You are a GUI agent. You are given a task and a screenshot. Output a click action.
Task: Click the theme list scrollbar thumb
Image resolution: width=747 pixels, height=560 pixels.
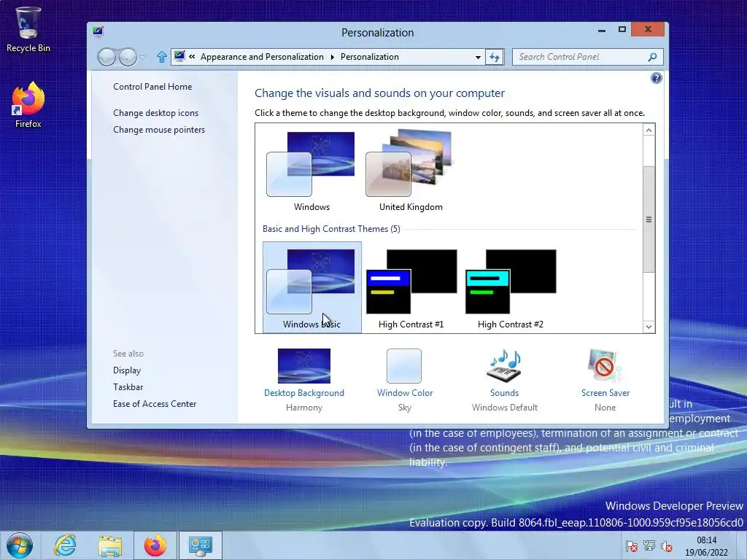pyautogui.click(x=649, y=219)
